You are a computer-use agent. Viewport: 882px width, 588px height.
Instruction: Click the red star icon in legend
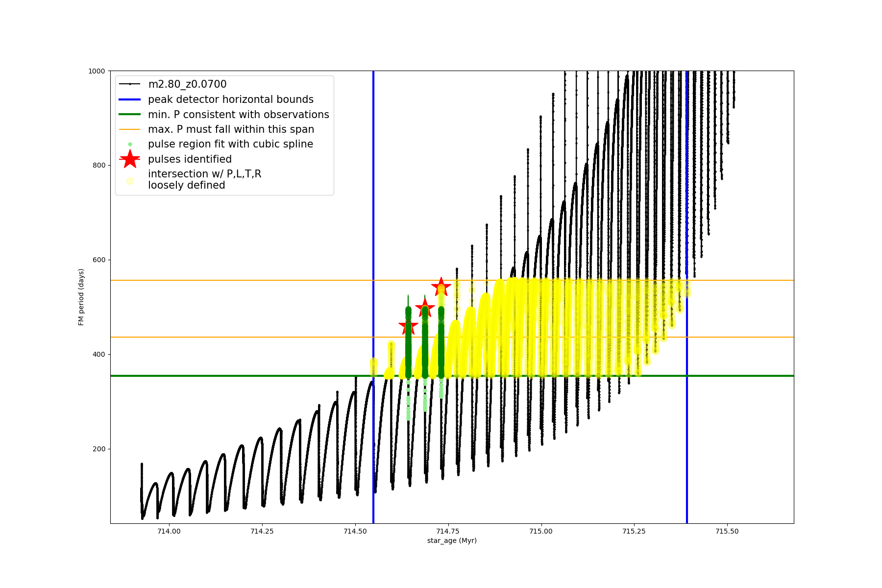130,159
